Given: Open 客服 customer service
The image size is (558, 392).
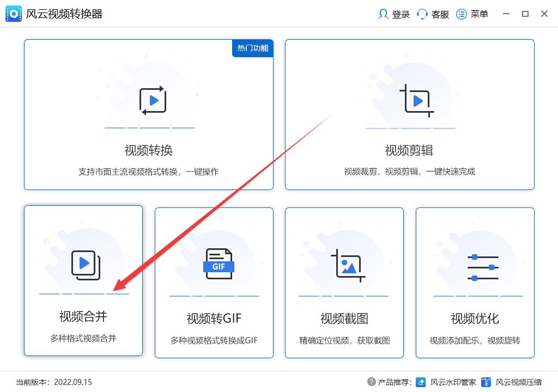Looking at the screenshot, I should (x=440, y=14).
